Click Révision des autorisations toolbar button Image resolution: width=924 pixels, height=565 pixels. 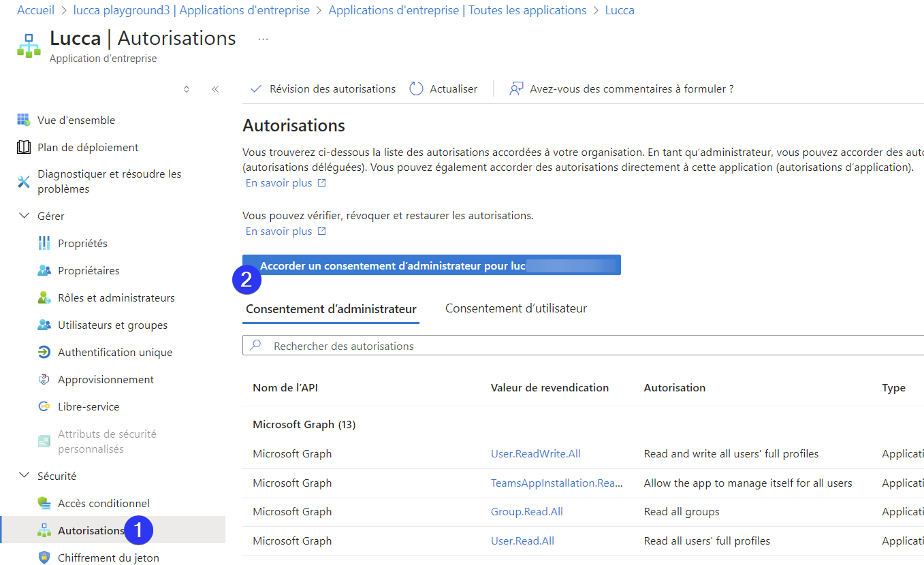[323, 89]
